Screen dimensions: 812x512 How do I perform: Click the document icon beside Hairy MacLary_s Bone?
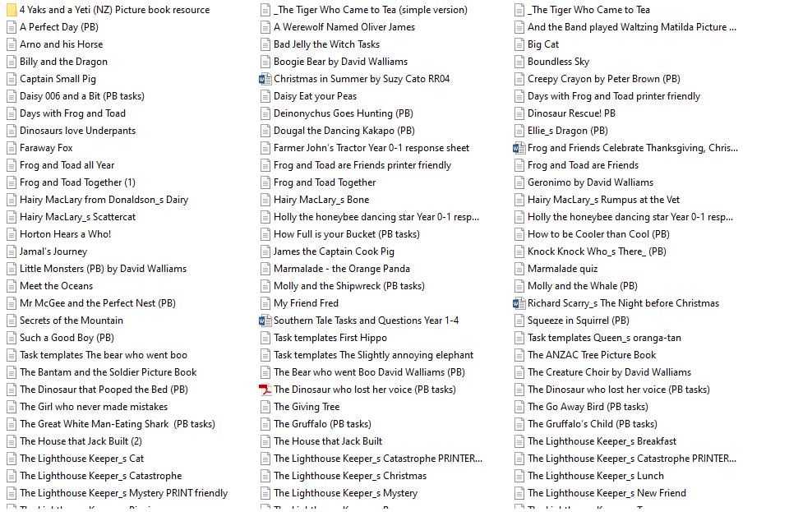(x=265, y=200)
